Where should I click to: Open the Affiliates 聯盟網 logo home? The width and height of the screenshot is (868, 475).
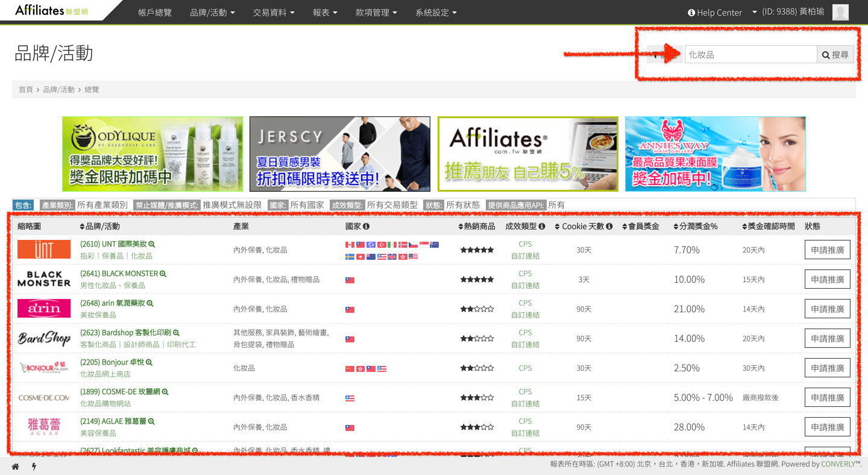pyautogui.click(x=51, y=10)
